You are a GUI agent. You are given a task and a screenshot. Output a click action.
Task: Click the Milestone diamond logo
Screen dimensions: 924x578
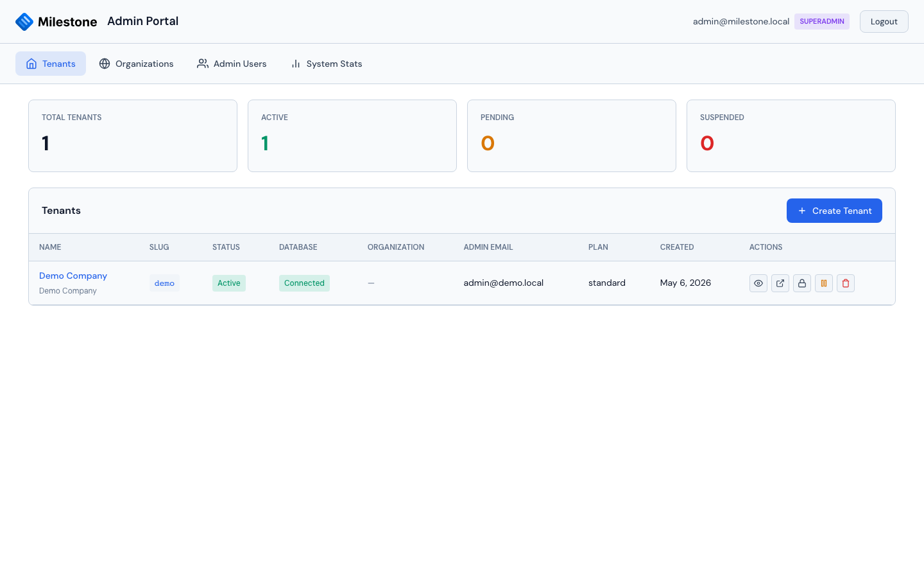24,22
